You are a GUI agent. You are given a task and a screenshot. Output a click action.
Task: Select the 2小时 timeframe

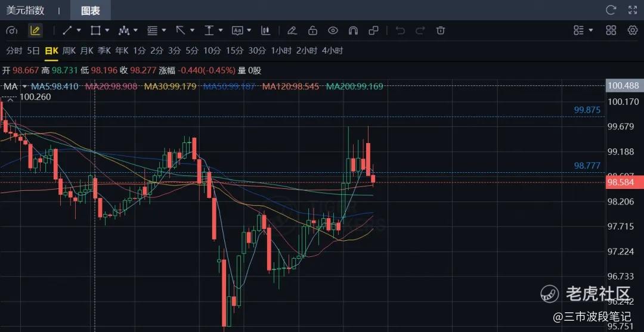tap(307, 51)
